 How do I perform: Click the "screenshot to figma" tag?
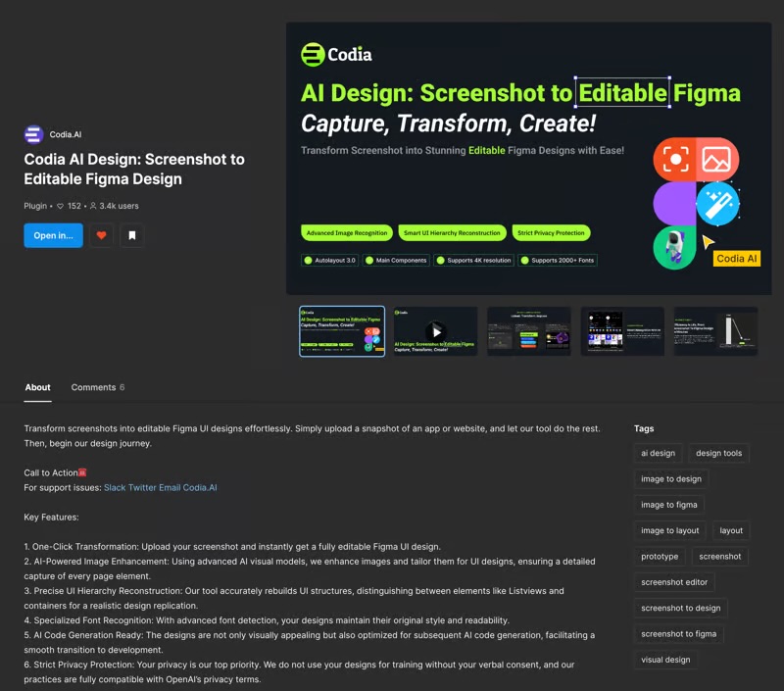click(x=678, y=634)
